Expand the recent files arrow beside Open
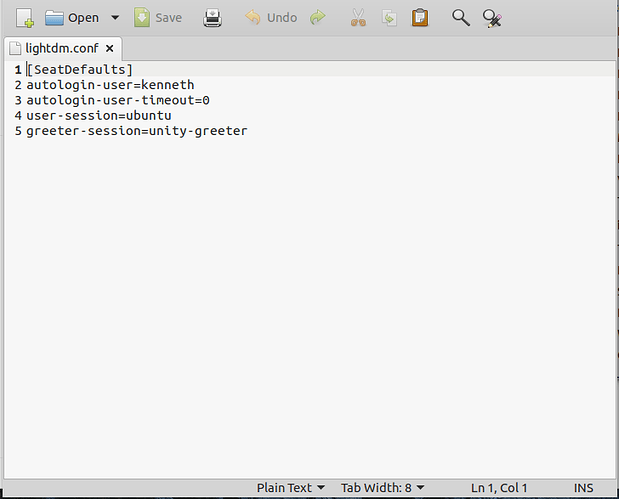This screenshot has height=499, width=619. pyautogui.click(x=114, y=17)
